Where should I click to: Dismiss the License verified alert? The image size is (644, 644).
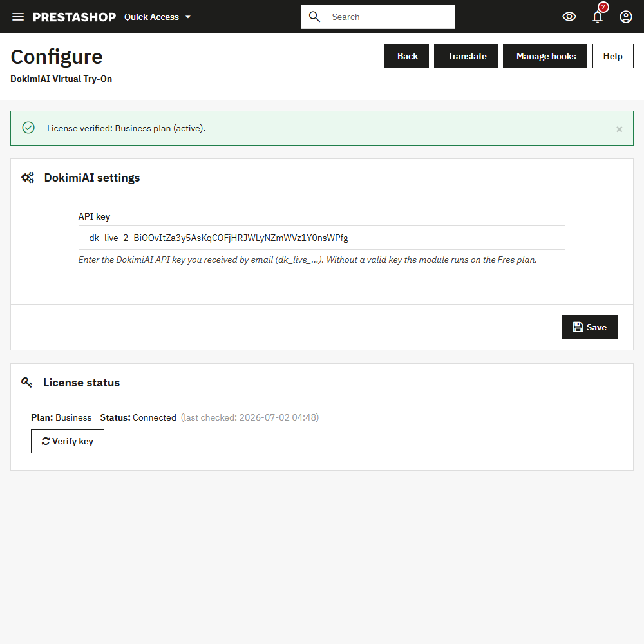620,129
